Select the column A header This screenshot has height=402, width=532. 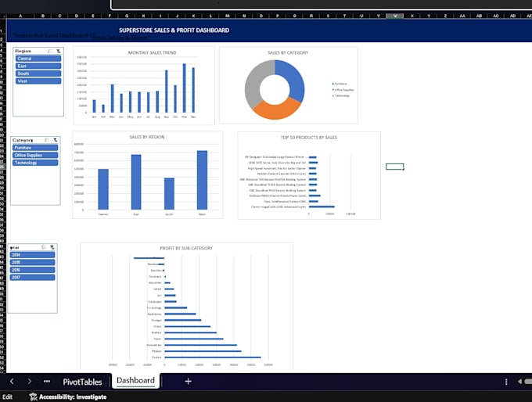[x=20, y=16]
